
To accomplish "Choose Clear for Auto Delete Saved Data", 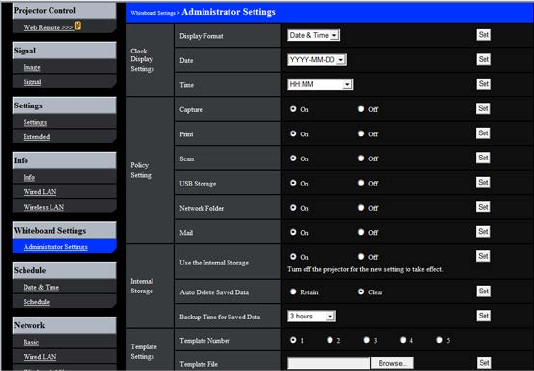I will (361, 292).
